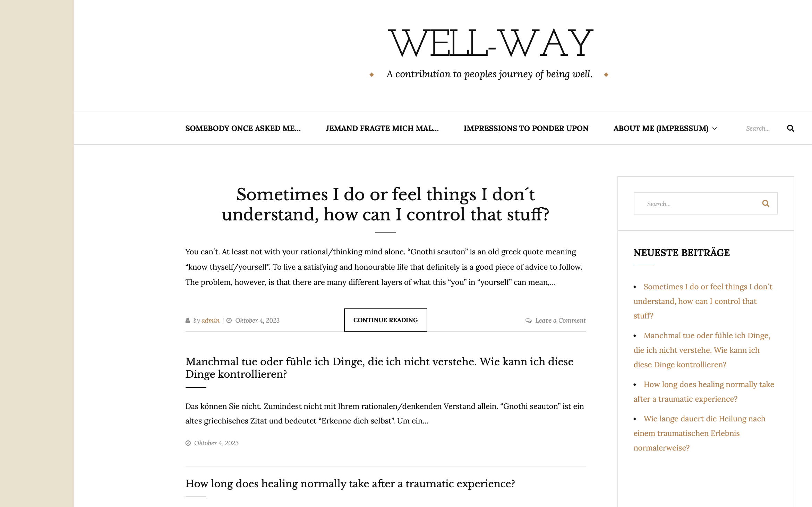Focus the navigation bar Search field
The height and width of the screenshot is (507, 812).
(761, 129)
